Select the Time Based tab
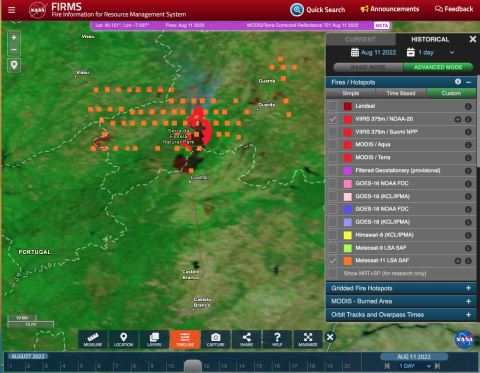This screenshot has width=480, height=373. 401,93
